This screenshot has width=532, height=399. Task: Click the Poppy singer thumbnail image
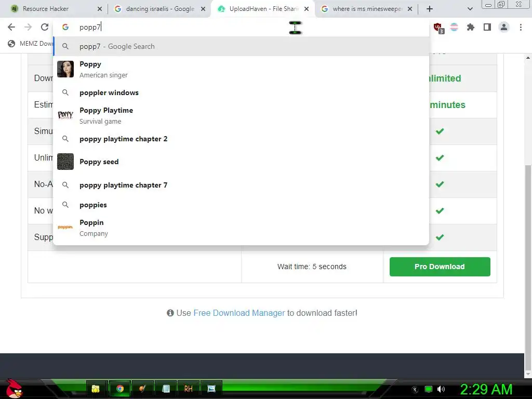click(65, 69)
